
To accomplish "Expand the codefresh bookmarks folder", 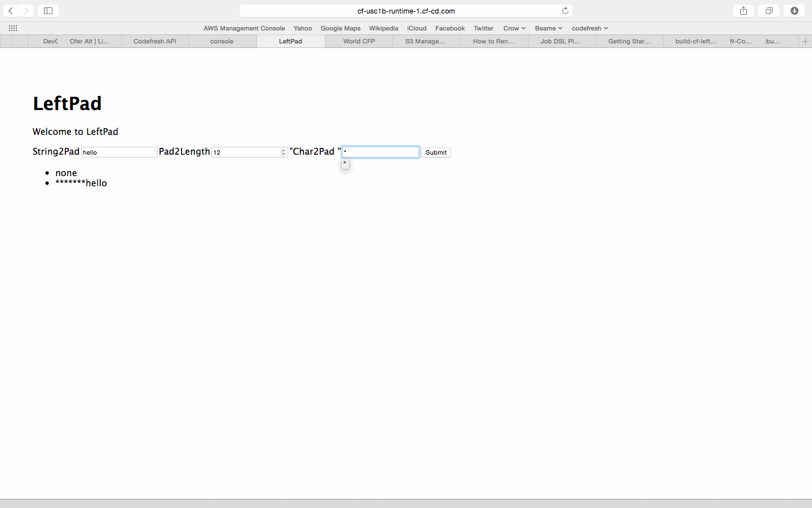I will pyautogui.click(x=590, y=28).
